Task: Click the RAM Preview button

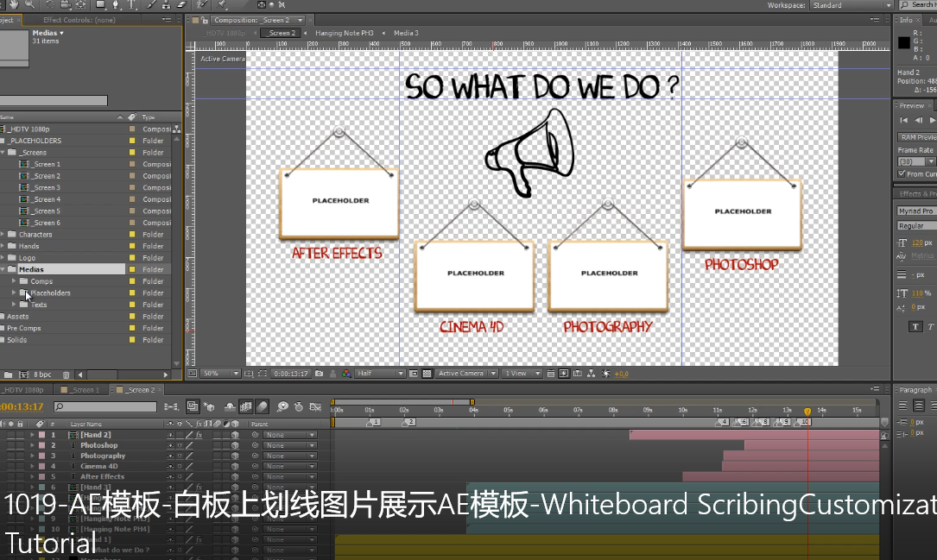Action: (x=917, y=137)
